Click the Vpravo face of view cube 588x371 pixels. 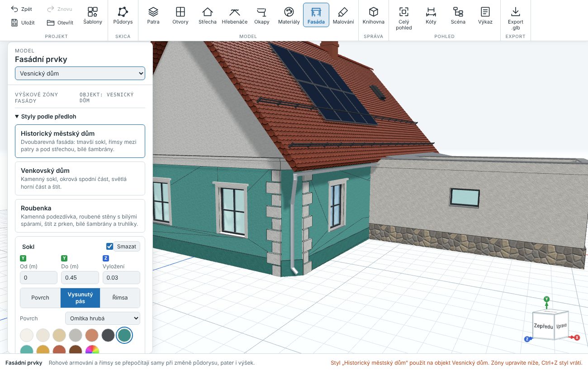click(561, 325)
